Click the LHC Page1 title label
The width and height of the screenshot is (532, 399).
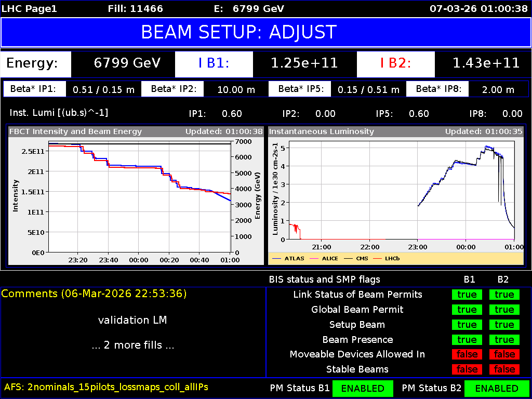click(x=29, y=8)
